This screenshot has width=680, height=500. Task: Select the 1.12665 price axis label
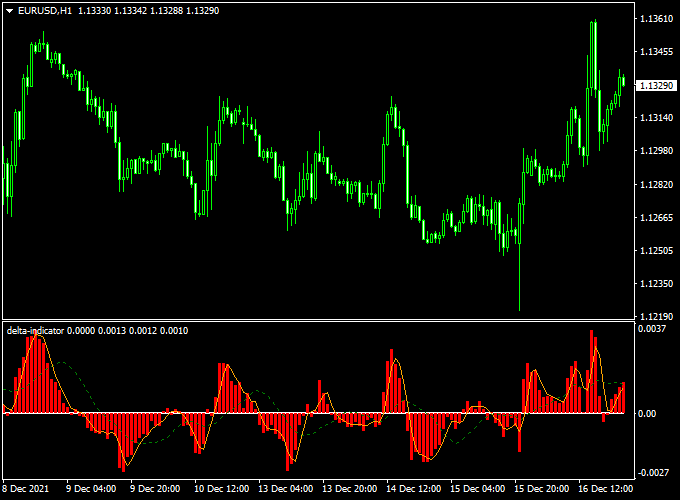[x=657, y=217]
